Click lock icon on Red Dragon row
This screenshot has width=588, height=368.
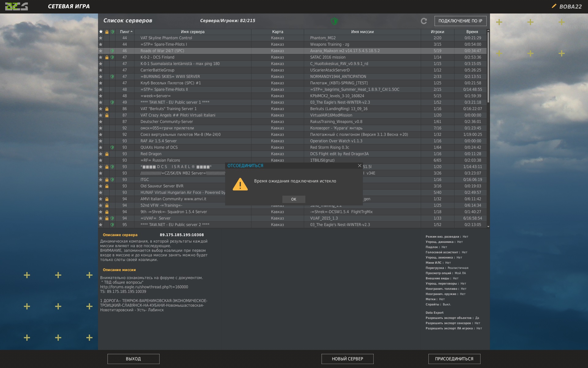coord(107,154)
